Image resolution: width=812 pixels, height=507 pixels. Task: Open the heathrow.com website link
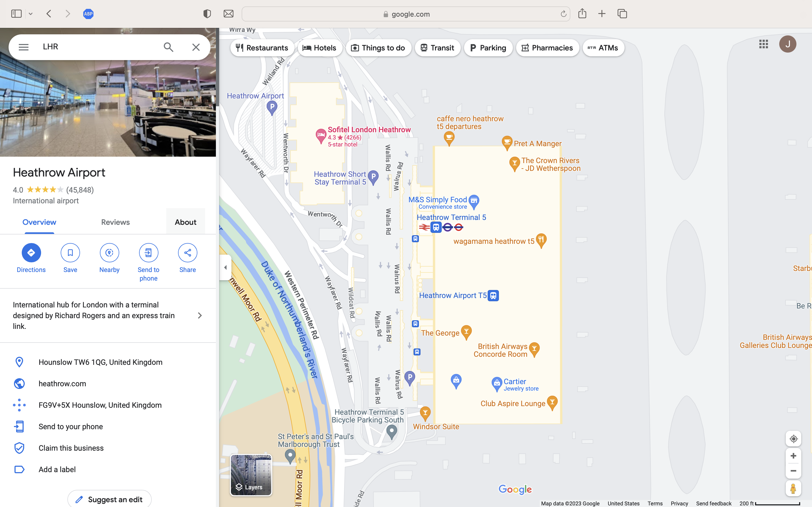62,383
